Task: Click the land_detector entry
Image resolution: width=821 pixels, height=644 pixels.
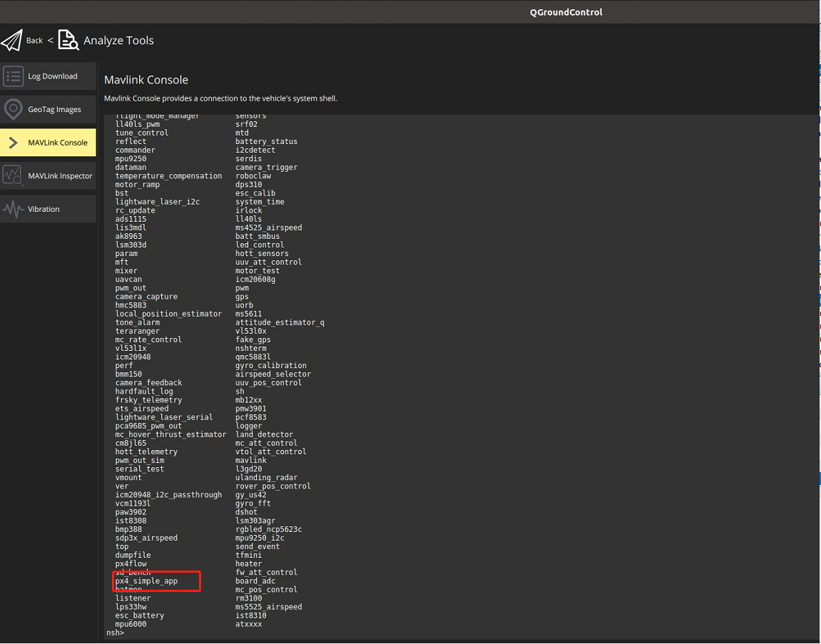Action: click(265, 434)
